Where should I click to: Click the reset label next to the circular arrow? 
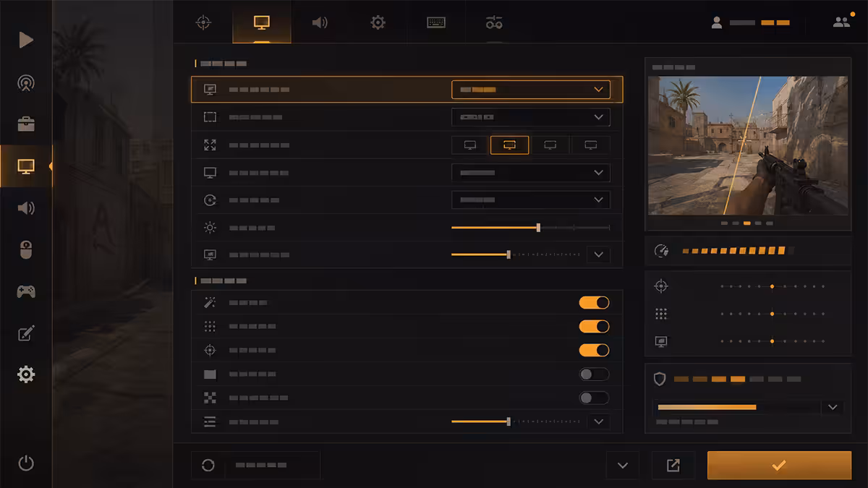click(261, 466)
